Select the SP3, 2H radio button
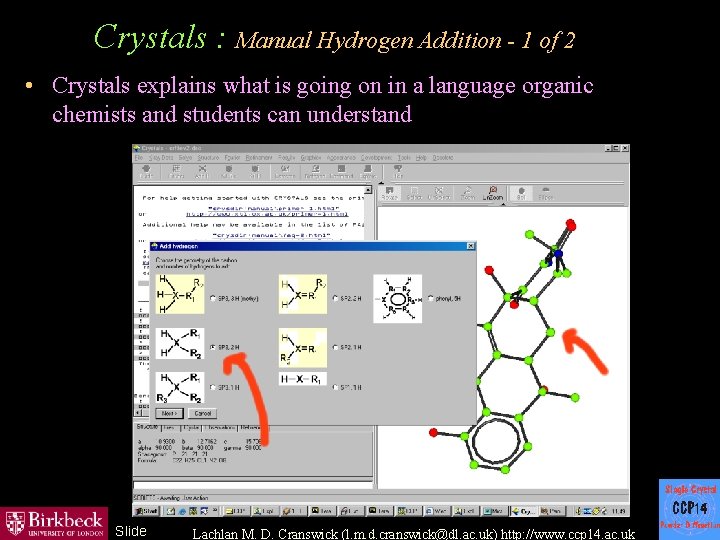This screenshot has height=540, width=720. [213, 347]
